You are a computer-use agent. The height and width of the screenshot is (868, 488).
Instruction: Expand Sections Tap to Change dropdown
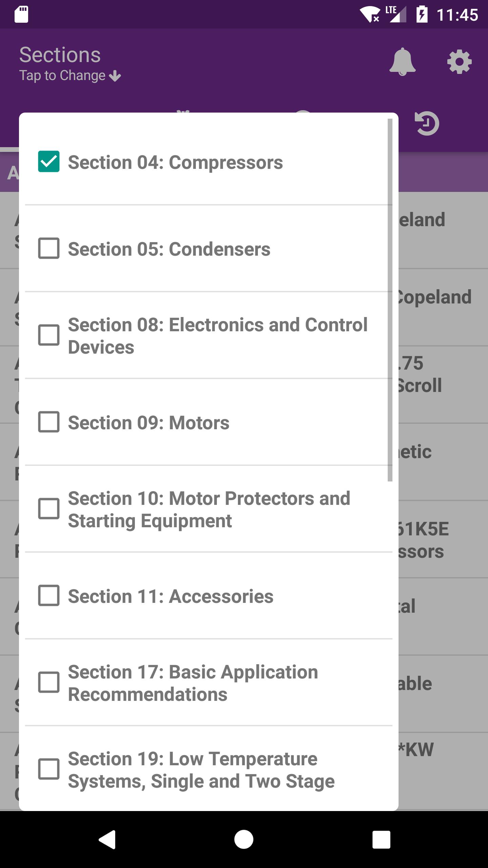point(70,64)
